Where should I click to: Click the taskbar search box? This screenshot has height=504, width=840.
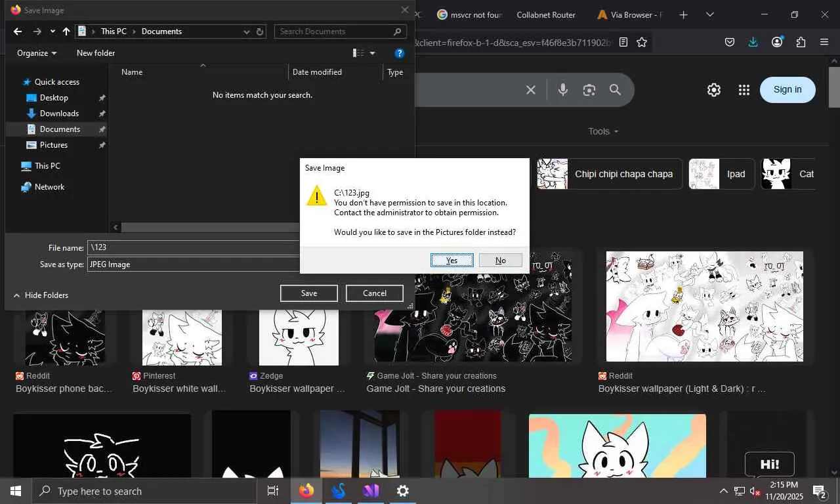coord(144,491)
